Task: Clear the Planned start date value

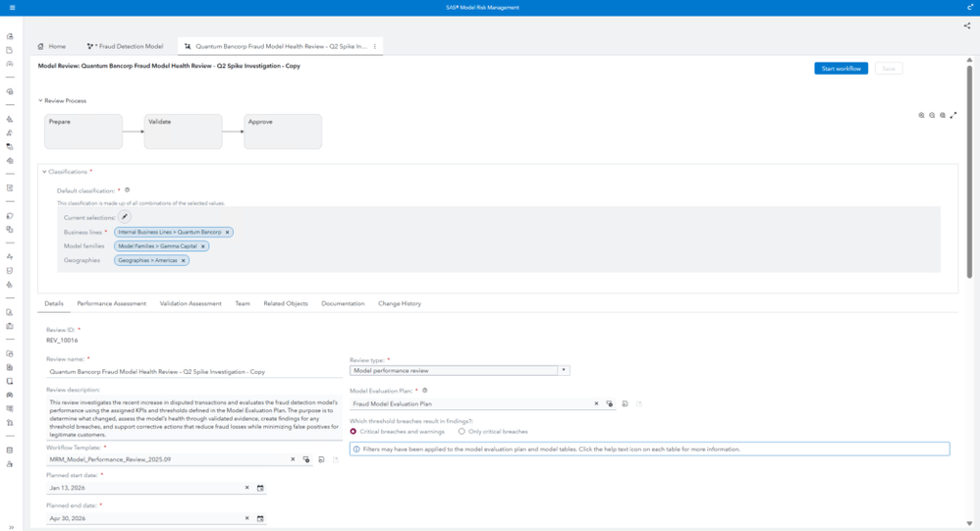Action: tap(246, 487)
